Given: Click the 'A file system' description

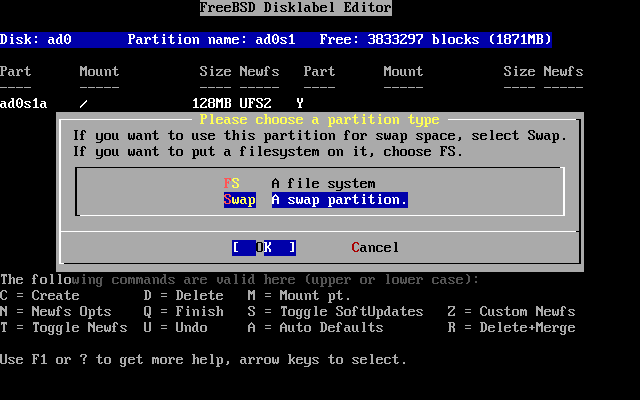Looking at the screenshot, I should pyautogui.click(x=323, y=184).
